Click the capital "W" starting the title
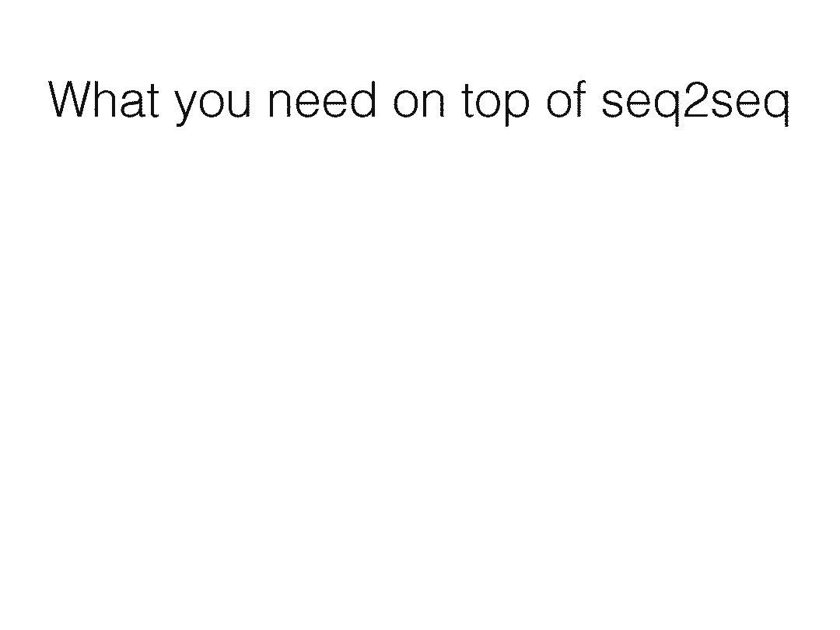Image resolution: width=840 pixels, height=630 pixels. (x=72, y=100)
